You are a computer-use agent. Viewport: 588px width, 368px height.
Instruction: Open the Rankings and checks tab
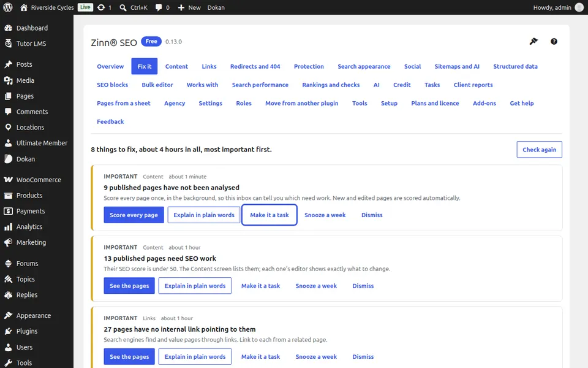331,85
